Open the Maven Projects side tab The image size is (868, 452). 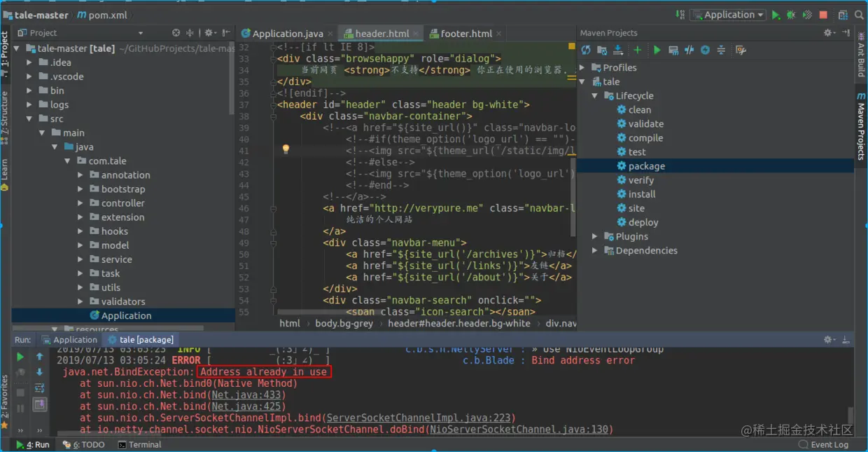point(861,125)
